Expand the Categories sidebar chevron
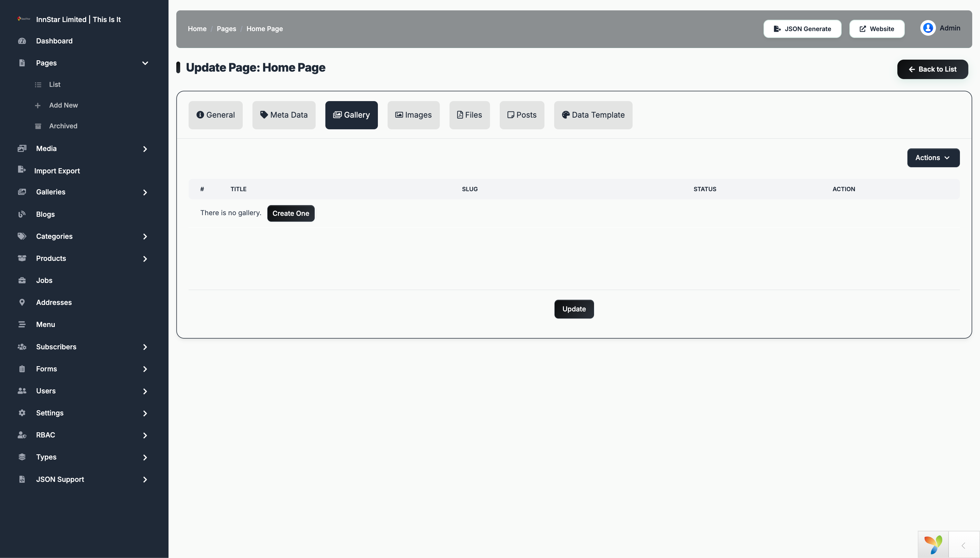 tap(145, 237)
